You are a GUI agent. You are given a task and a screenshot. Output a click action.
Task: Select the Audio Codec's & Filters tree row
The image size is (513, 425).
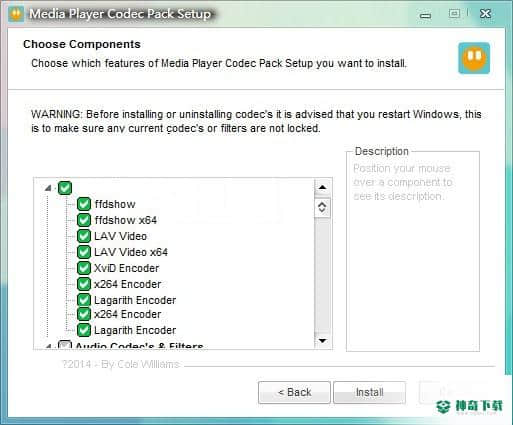click(139, 345)
